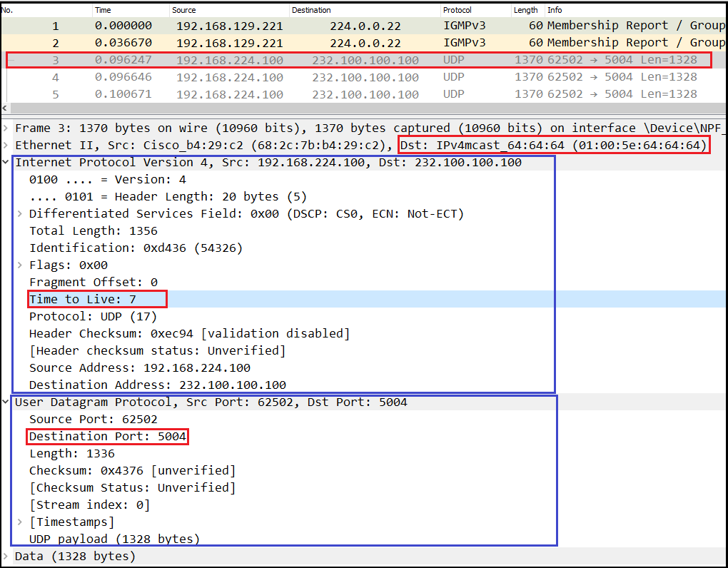Sort by the Destination column header

pos(311,11)
